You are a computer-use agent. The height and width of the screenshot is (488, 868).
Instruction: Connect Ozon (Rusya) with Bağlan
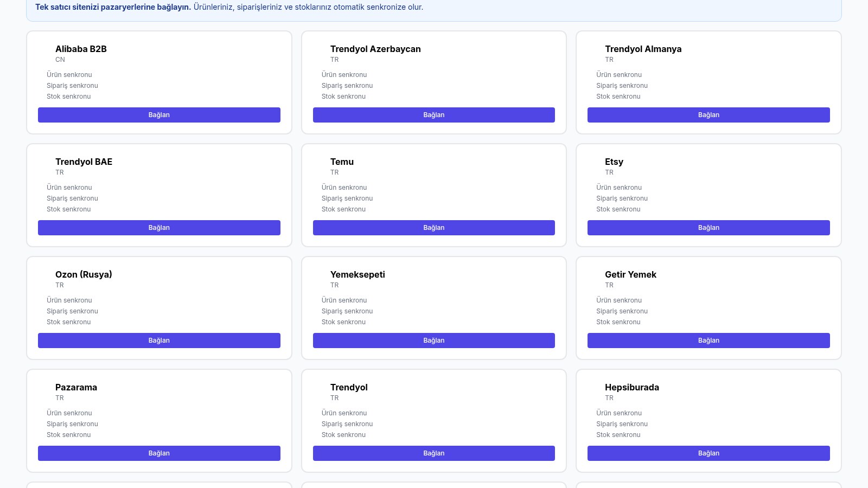point(159,341)
